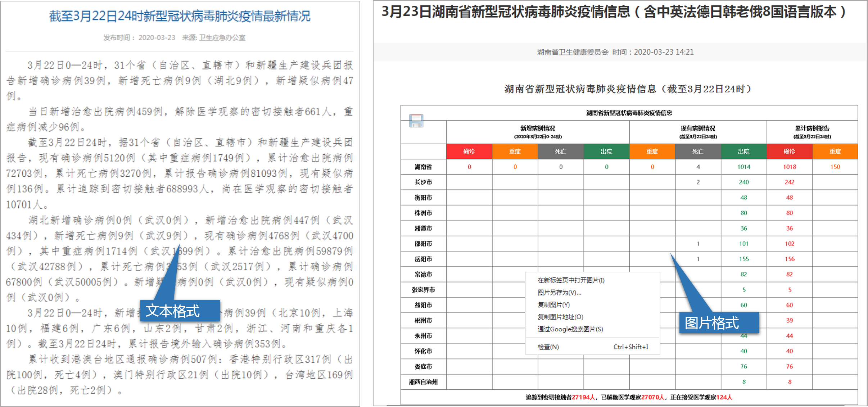Click the grey 死亡 header under 新增病例情况
This screenshot has width=868, height=407.
point(561,152)
